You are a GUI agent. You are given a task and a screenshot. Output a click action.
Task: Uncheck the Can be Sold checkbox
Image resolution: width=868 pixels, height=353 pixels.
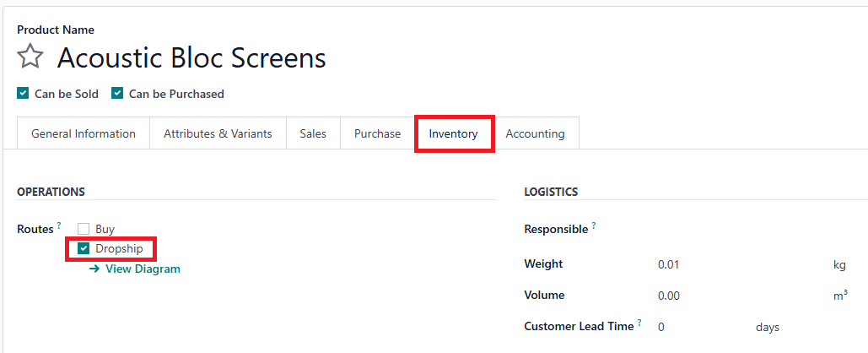tap(24, 94)
